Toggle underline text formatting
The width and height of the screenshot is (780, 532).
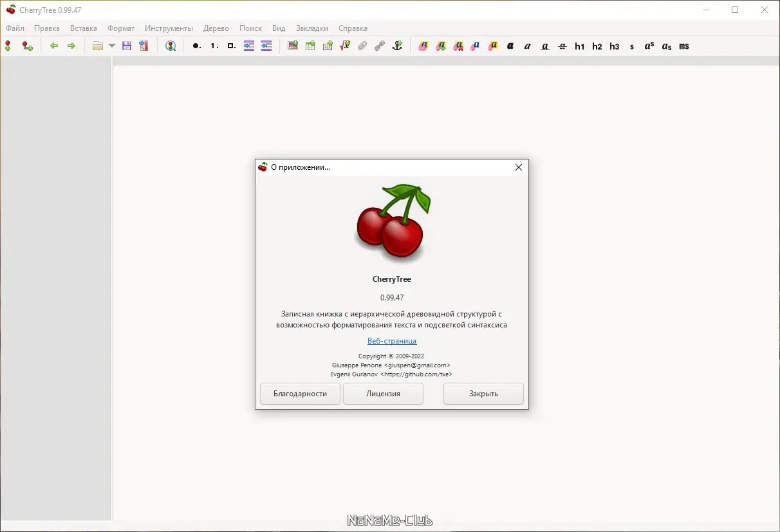pos(545,46)
